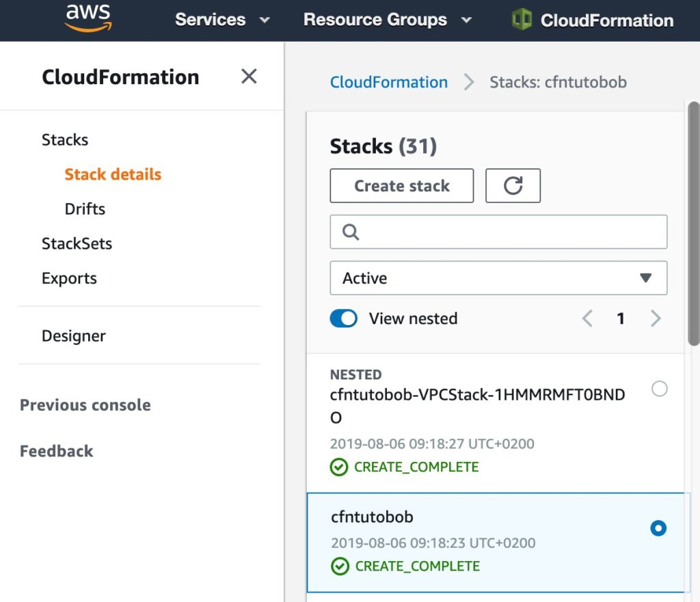
Task: Open Designer in side navigation
Action: (74, 336)
